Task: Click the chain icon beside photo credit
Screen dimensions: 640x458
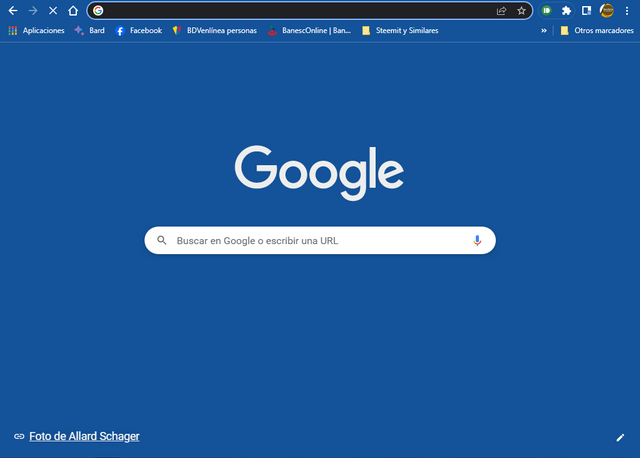Action: (19, 436)
